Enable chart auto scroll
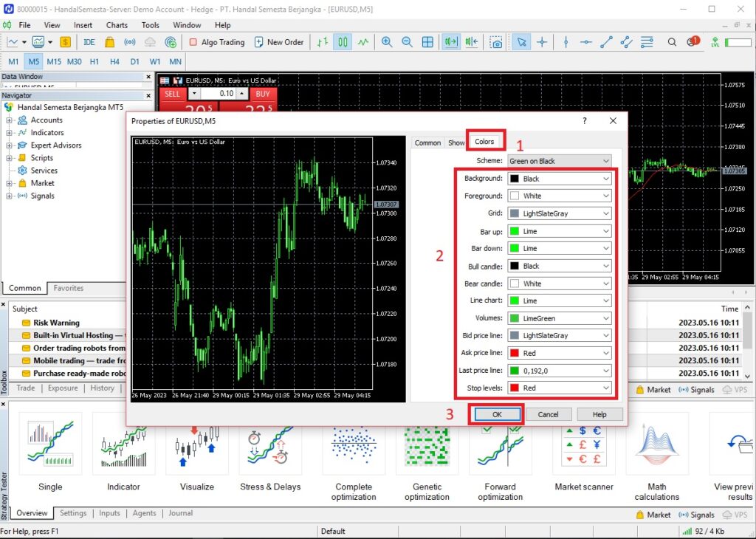The height and width of the screenshot is (539, 756). [451, 42]
